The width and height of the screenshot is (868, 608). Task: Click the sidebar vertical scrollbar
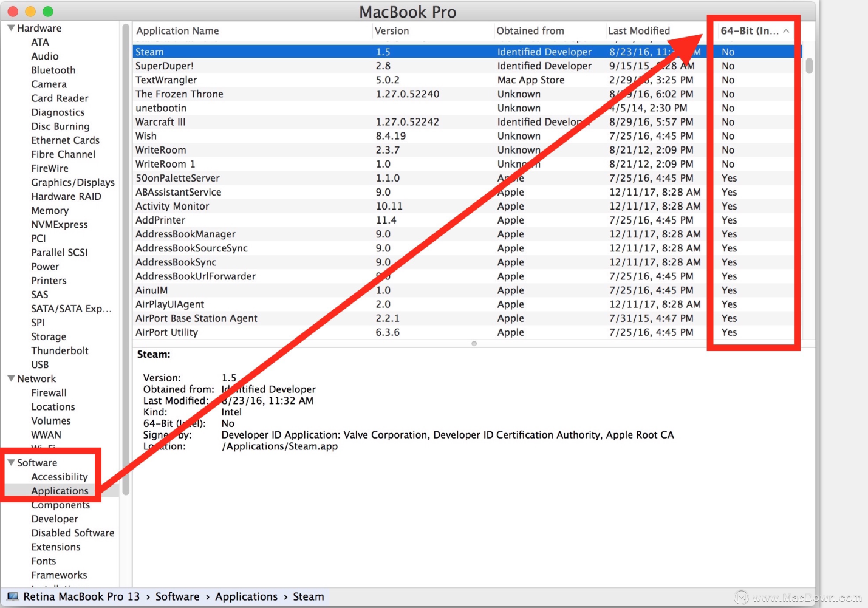[x=126, y=260]
